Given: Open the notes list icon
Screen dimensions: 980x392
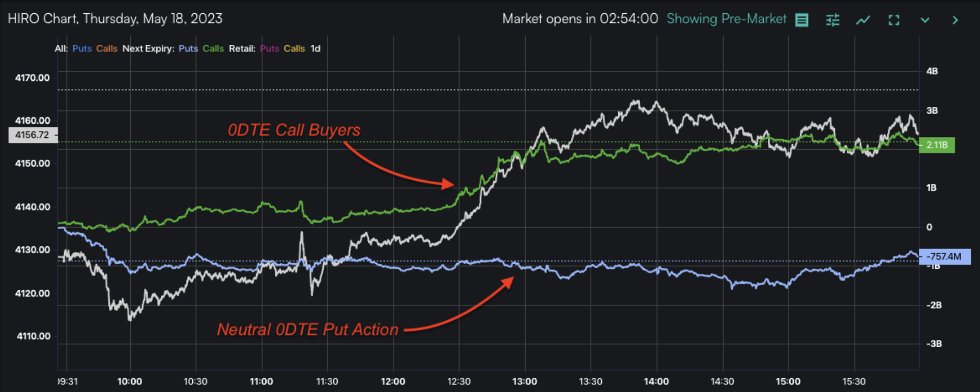Looking at the screenshot, I should click(801, 20).
